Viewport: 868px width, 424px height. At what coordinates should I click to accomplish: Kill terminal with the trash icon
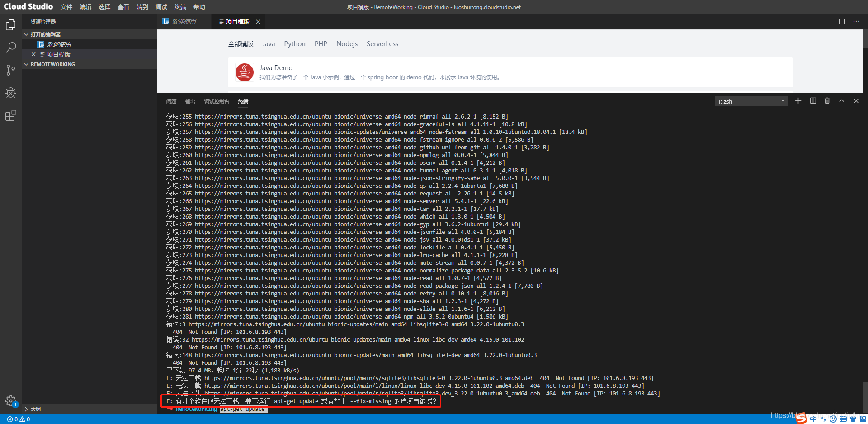tap(827, 101)
